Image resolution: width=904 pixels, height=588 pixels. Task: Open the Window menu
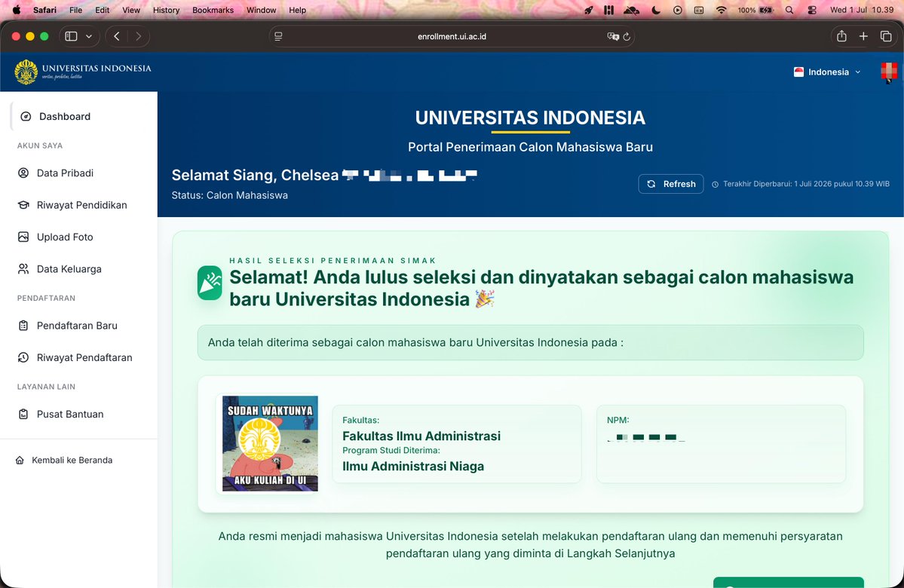(261, 10)
